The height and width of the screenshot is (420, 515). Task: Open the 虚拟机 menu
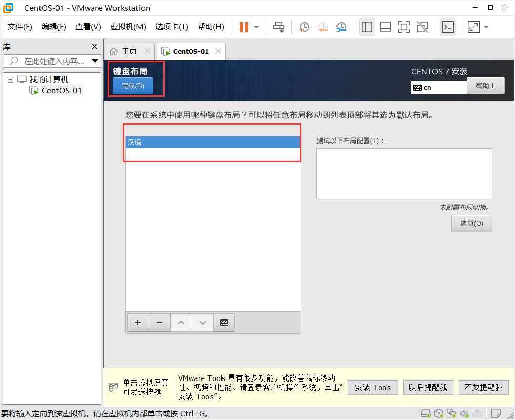click(127, 26)
